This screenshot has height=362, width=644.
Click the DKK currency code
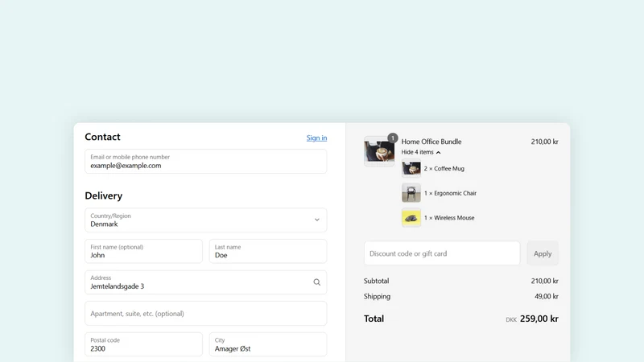coord(511,319)
